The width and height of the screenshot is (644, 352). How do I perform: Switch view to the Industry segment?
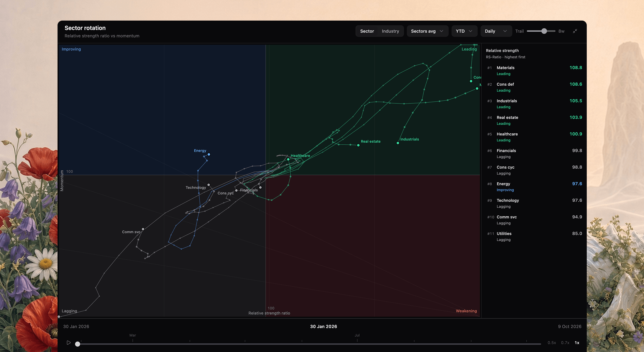390,31
